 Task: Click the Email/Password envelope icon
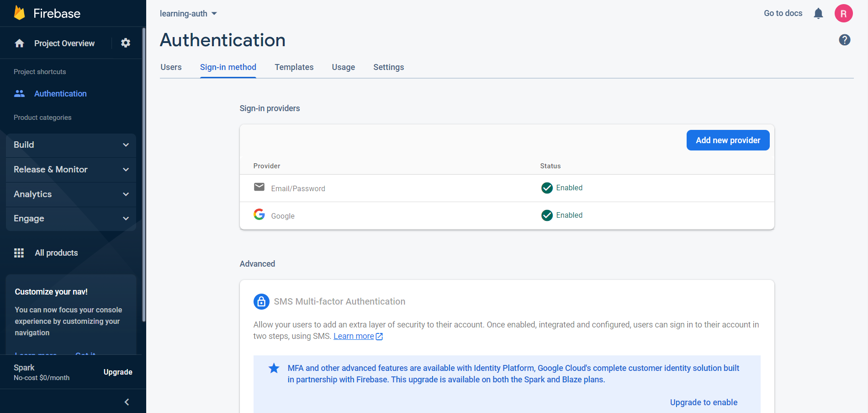point(259,187)
